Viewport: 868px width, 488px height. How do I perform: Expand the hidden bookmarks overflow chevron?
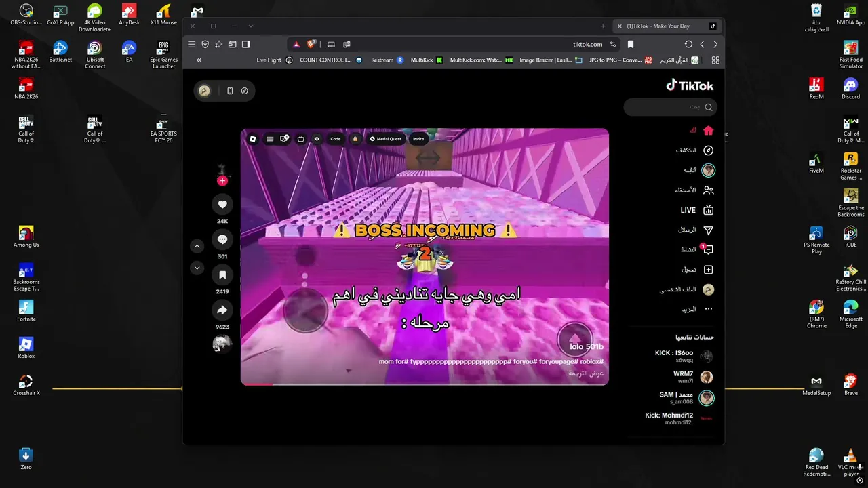coord(199,60)
